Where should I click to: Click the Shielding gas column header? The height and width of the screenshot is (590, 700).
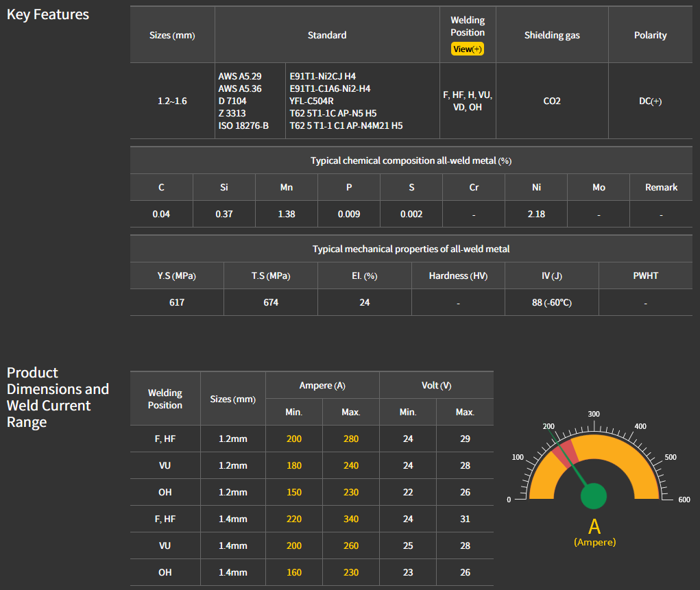[551, 35]
